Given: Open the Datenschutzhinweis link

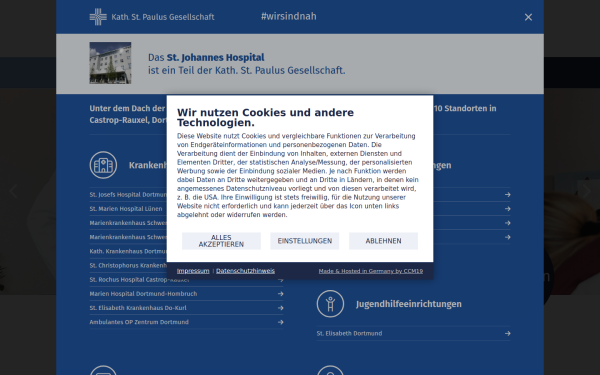Looking at the screenshot, I should [245, 271].
